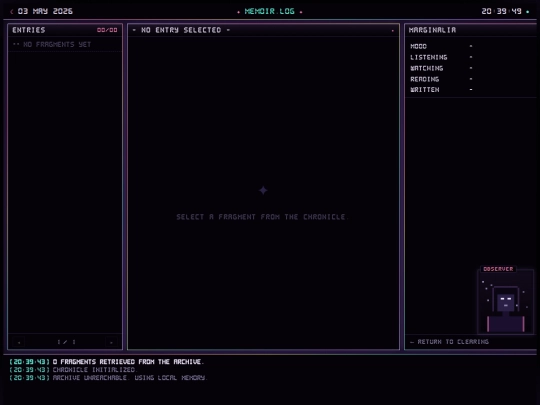Image resolution: width=540 pixels, height=405 pixels.
Task: Click the 03 MAY 2026 date
Action: pos(45,11)
